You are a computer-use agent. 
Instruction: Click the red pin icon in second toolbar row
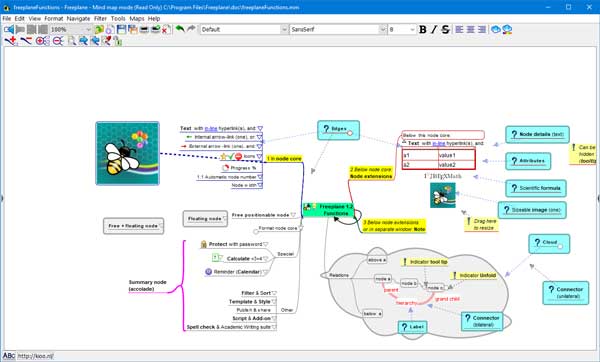coord(106,41)
